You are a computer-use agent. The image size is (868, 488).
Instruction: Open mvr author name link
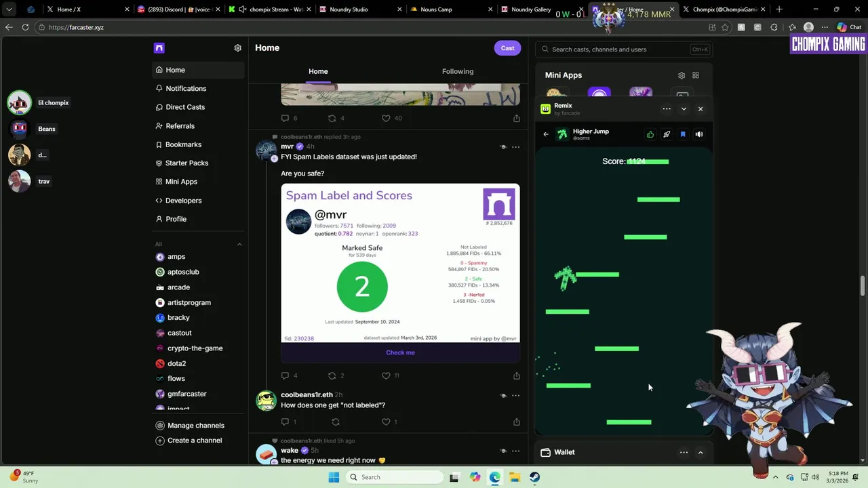pos(287,146)
